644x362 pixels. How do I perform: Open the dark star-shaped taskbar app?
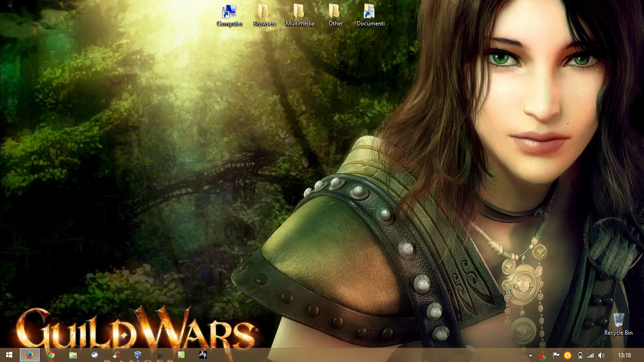click(x=159, y=355)
